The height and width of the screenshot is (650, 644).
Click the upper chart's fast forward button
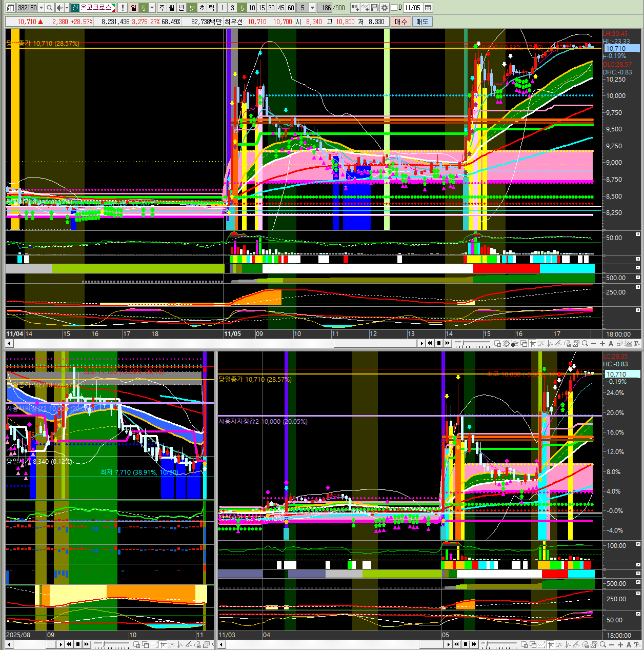click(448, 344)
